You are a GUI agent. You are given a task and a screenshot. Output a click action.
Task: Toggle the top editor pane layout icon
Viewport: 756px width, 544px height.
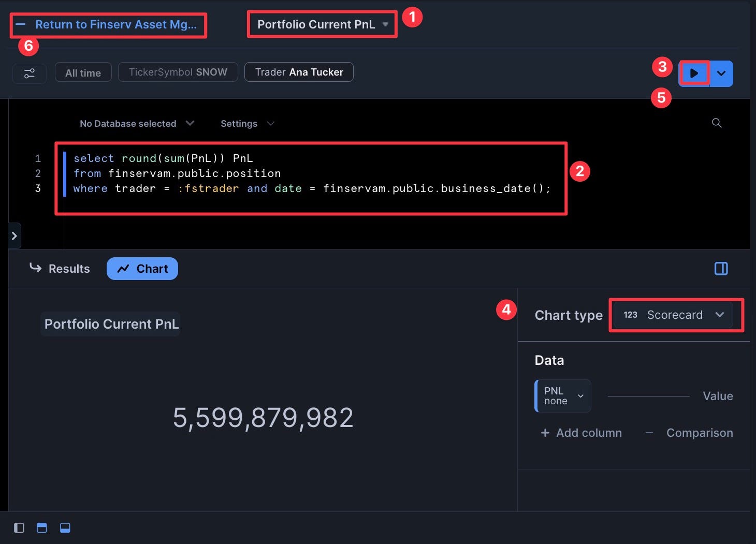pos(42,528)
